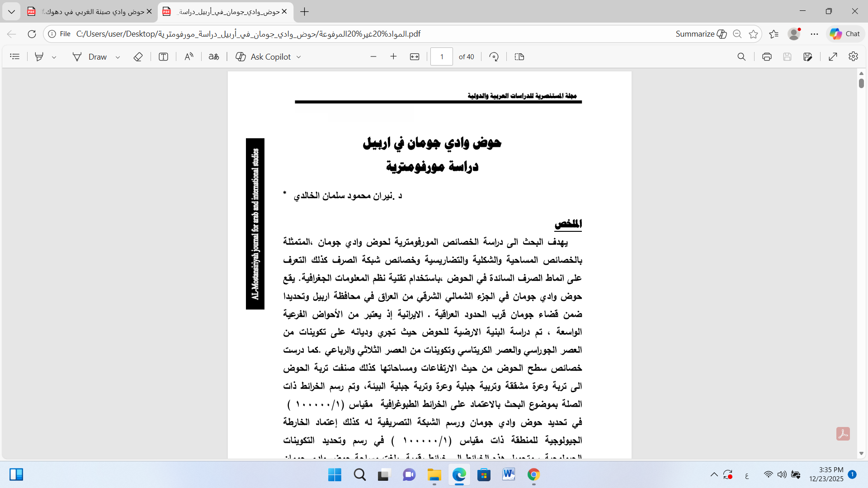Open File Explorer from taskbar

(434, 475)
